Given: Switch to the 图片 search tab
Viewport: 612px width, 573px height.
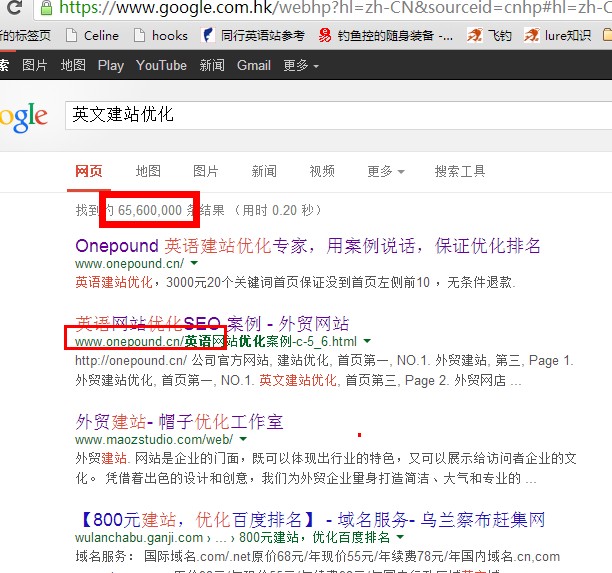Looking at the screenshot, I should 206,171.
